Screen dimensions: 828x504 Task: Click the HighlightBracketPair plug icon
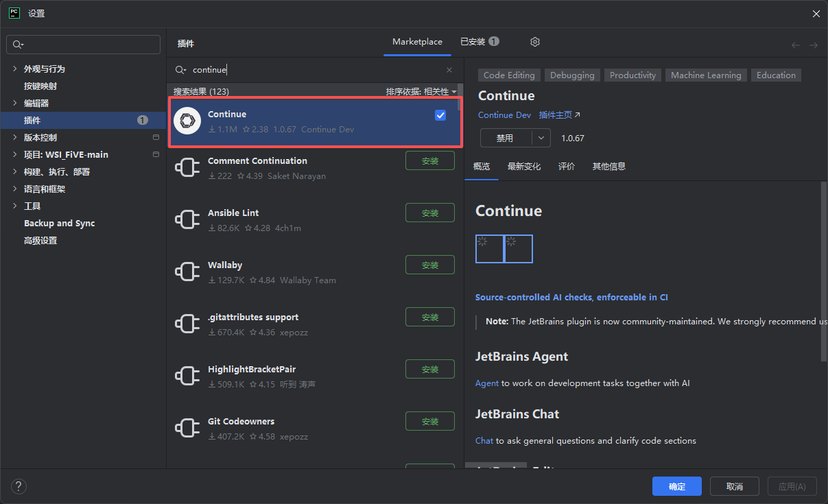tap(187, 376)
